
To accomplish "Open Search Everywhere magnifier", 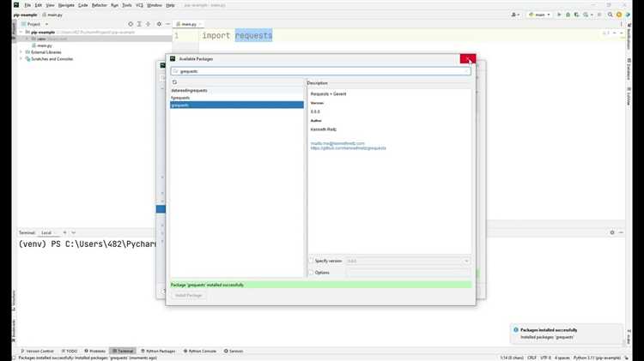I will point(611,15).
